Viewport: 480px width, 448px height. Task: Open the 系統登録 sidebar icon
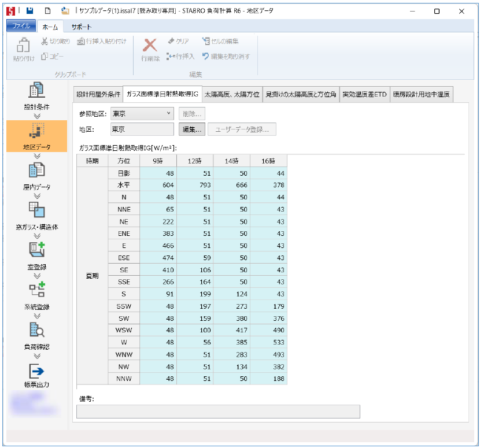[x=37, y=295]
